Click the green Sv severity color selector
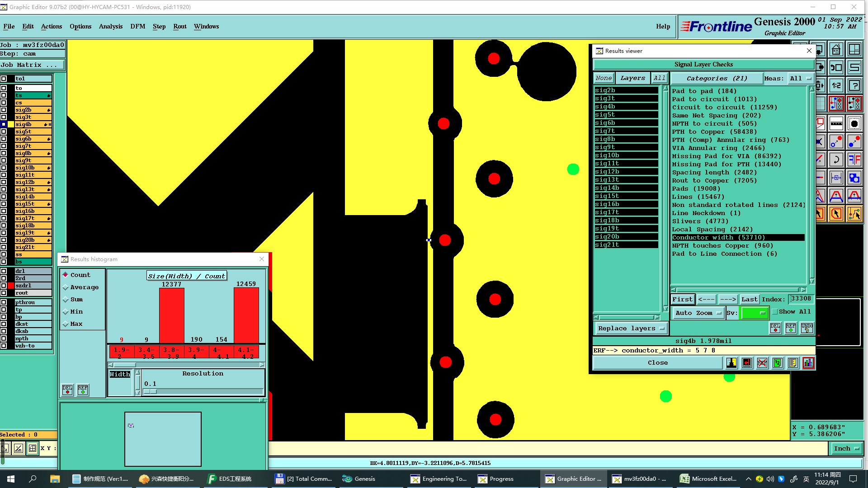 pyautogui.click(x=754, y=313)
